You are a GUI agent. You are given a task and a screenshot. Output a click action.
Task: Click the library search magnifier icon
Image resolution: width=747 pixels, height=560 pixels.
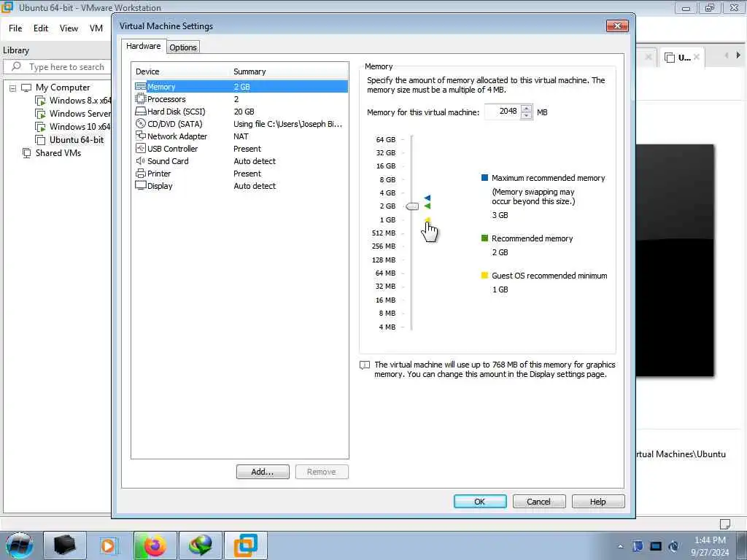(x=16, y=66)
